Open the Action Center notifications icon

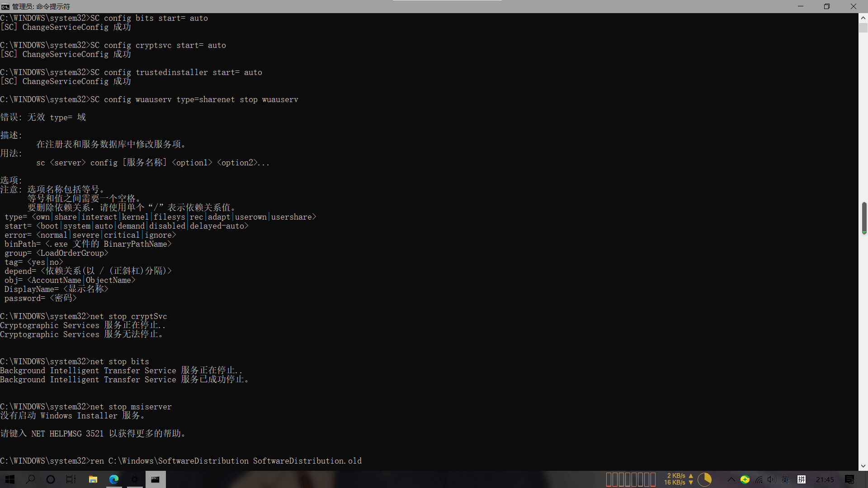point(849,479)
